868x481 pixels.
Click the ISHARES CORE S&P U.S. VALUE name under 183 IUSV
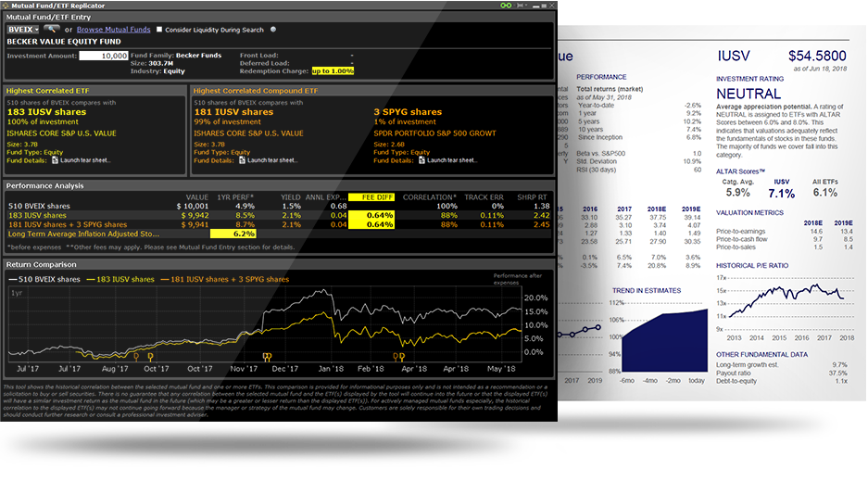pyautogui.click(x=61, y=133)
